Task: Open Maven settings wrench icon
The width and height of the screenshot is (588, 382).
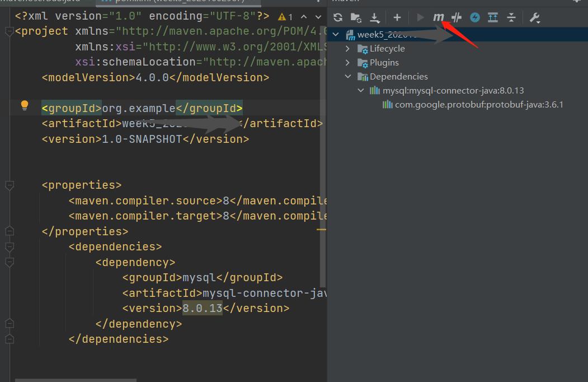Action: pos(534,17)
